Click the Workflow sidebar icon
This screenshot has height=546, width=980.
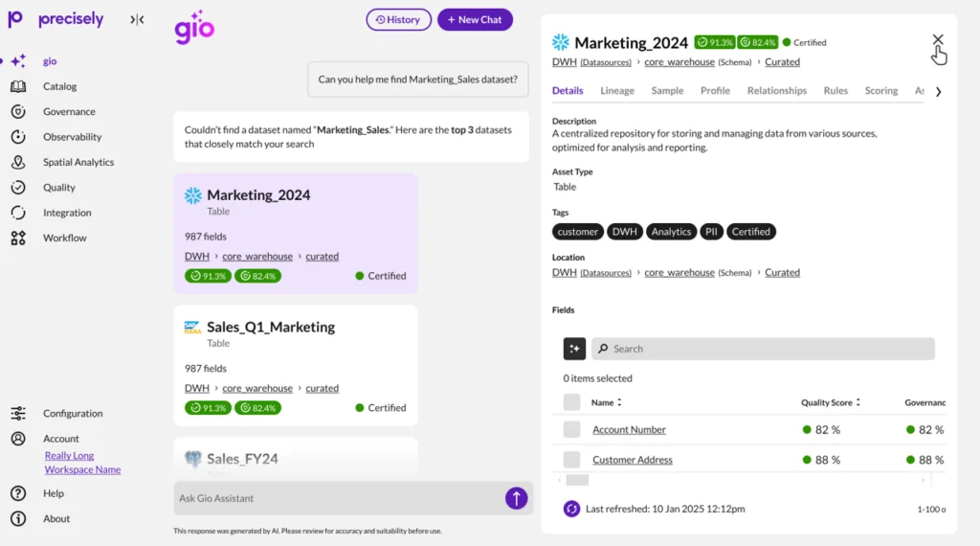18,238
